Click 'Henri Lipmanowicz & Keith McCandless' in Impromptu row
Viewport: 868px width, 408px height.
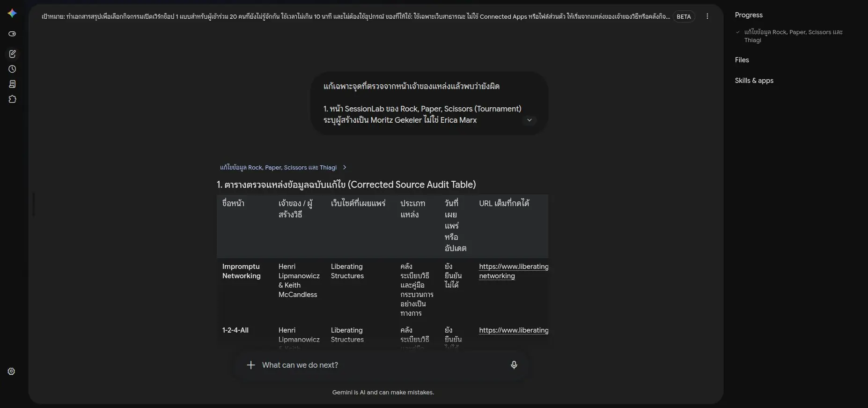299,281
